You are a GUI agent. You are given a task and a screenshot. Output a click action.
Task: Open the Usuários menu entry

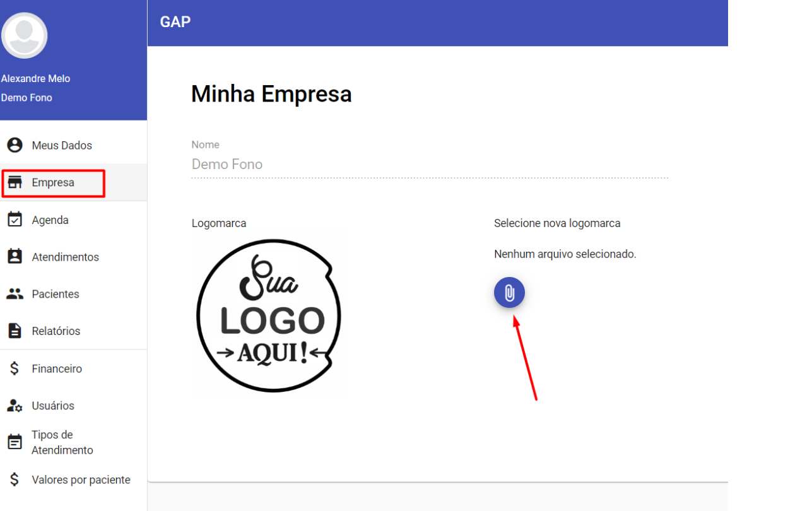53,406
